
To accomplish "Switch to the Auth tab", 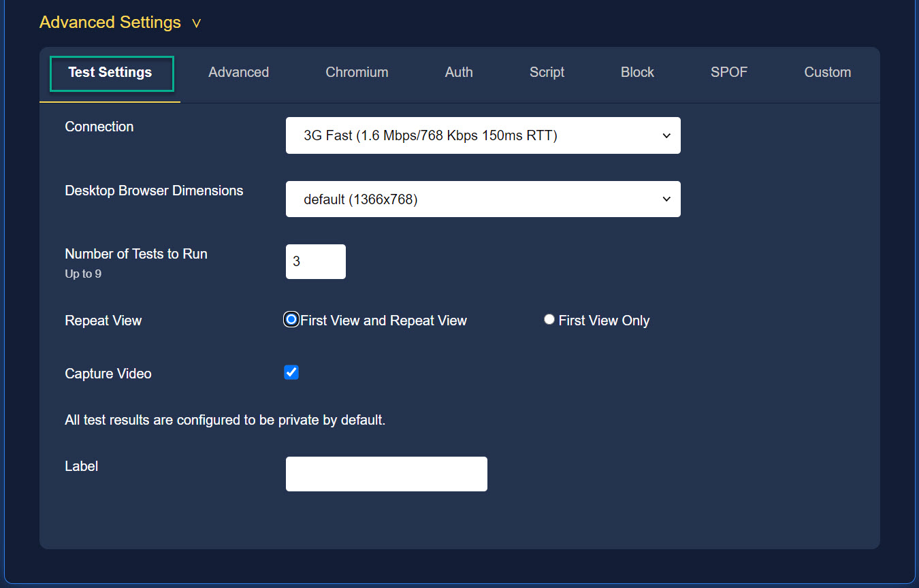I will coord(458,71).
